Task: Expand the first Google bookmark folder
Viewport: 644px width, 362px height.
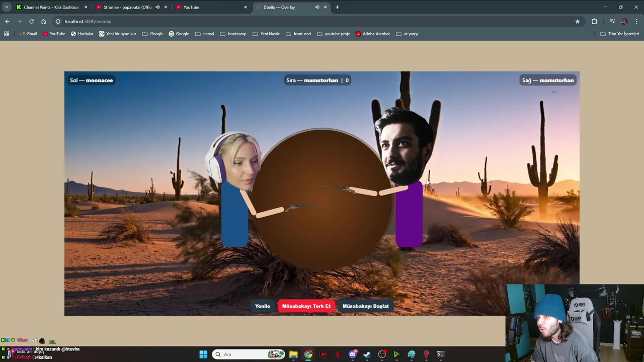Action: [x=153, y=34]
